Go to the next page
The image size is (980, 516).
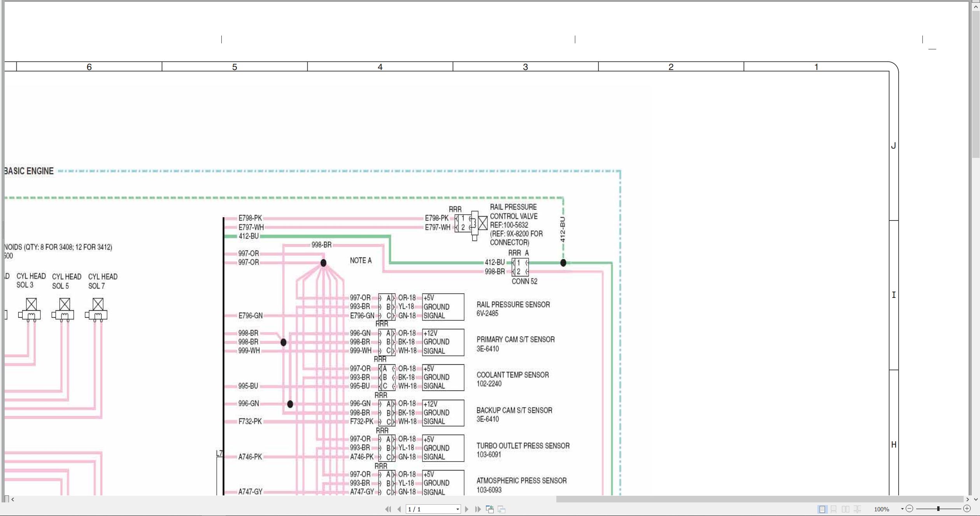pos(466,509)
